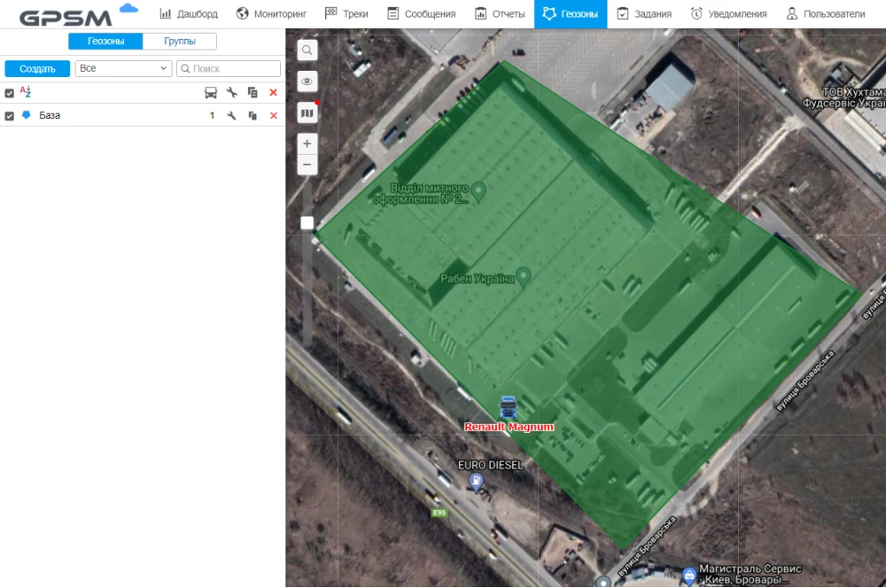Image resolution: width=886 pixels, height=588 pixels.
Task: Uncheck the База geozone checkbox
Action: coord(10,116)
